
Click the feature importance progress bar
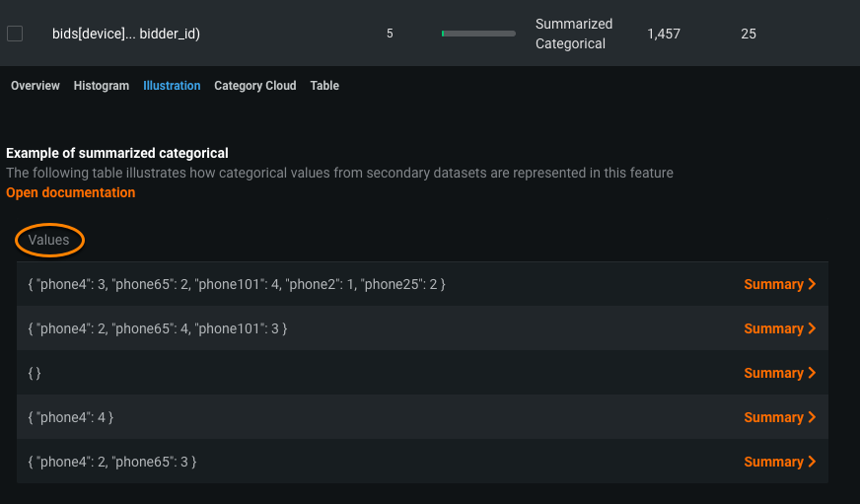[x=478, y=34]
